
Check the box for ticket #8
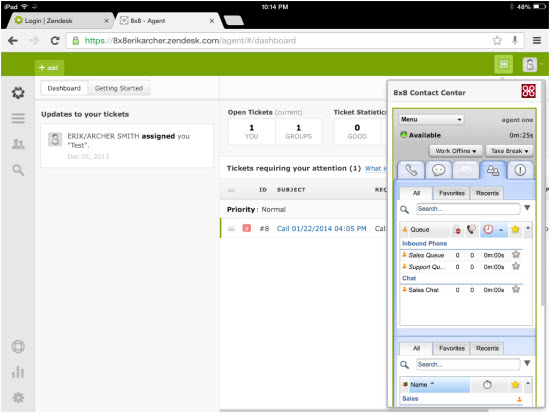tap(231, 229)
